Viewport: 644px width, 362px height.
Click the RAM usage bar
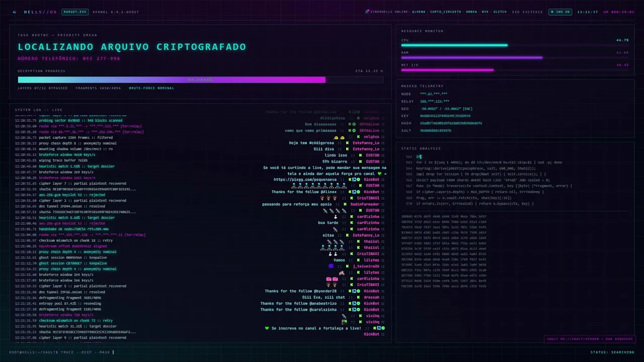point(515,57)
